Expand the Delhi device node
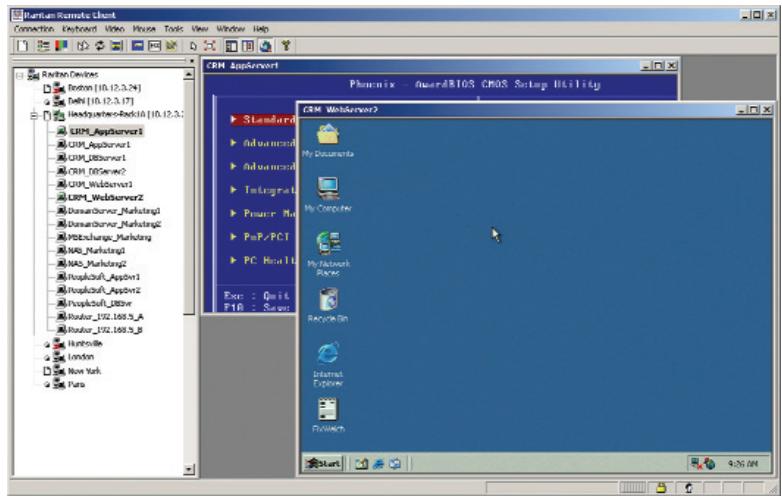 47,102
